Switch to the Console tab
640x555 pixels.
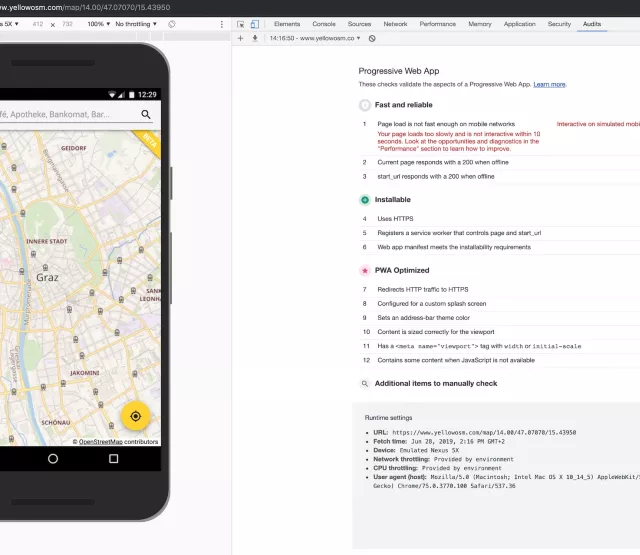[324, 23]
